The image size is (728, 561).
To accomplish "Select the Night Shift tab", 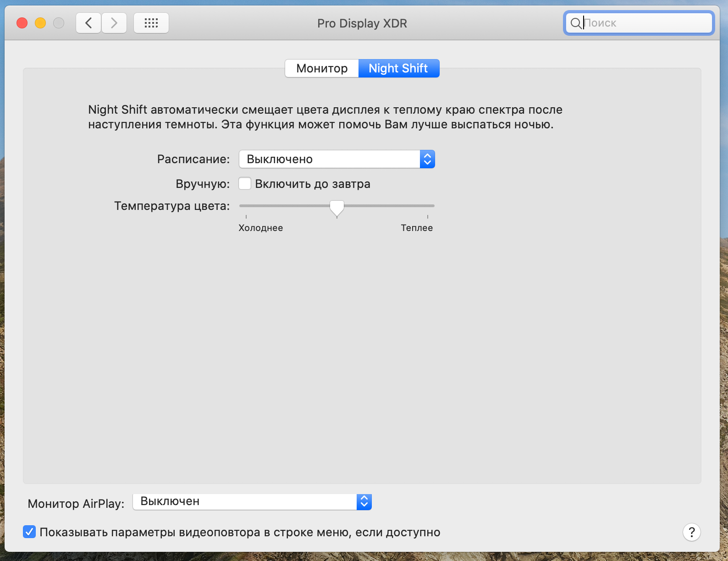I will tap(398, 68).
